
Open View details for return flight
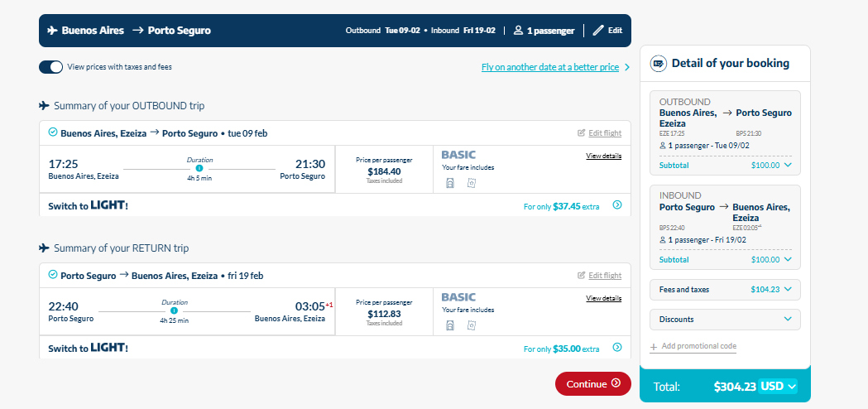[604, 299]
